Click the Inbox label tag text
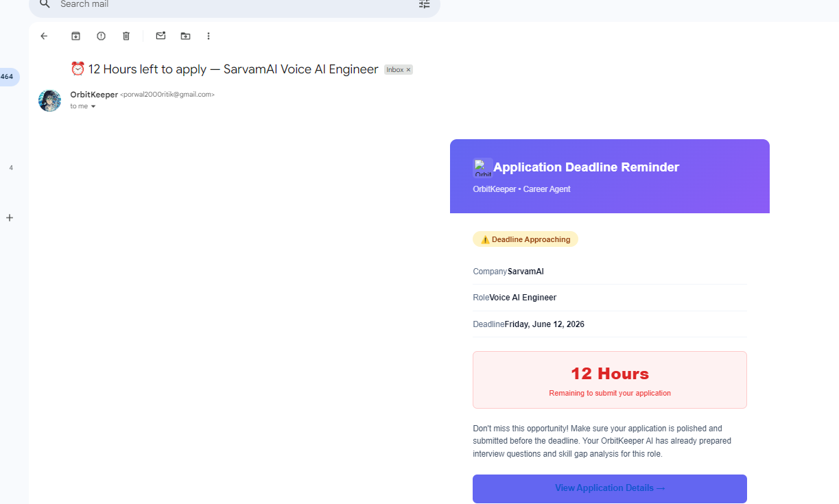This screenshot has width=839, height=504. [394, 70]
